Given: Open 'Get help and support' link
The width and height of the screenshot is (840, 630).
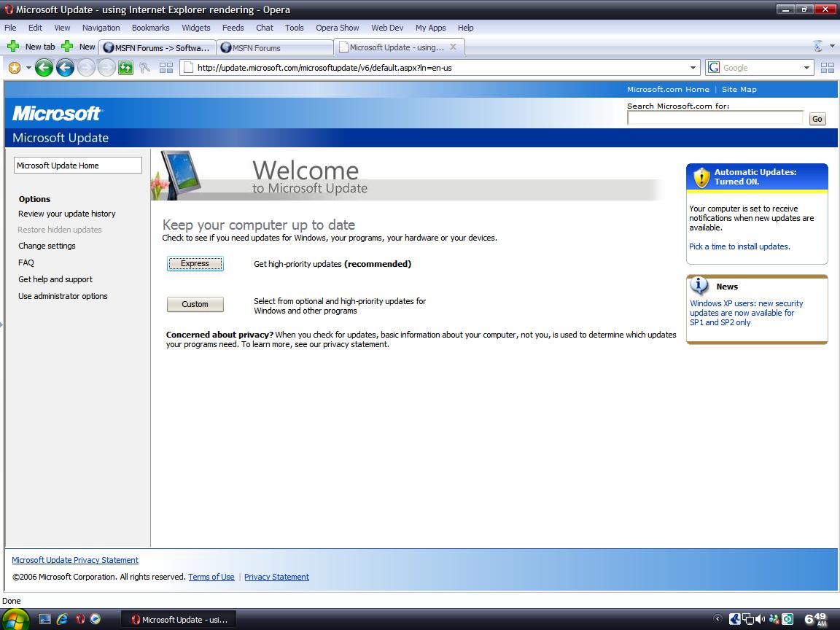Looking at the screenshot, I should (x=55, y=280).
